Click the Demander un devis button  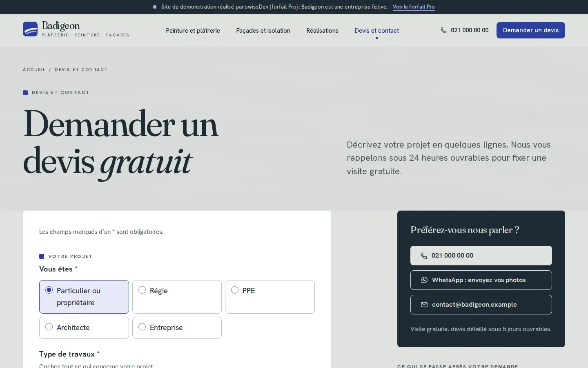click(x=530, y=30)
